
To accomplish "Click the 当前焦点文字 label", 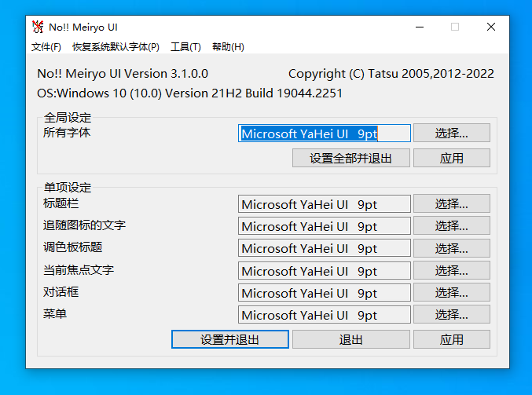I will click(79, 270).
